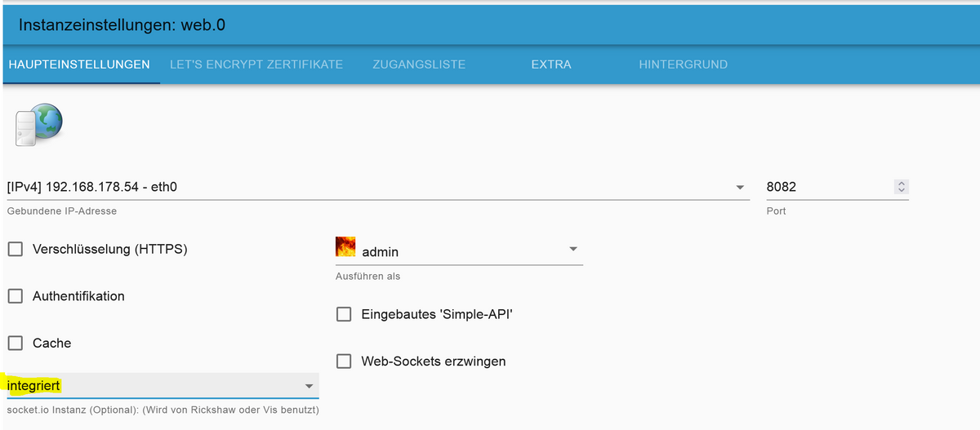This screenshot has width=980, height=430.
Task: Toggle the Authentifikation checkbox
Action: (x=16, y=296)
